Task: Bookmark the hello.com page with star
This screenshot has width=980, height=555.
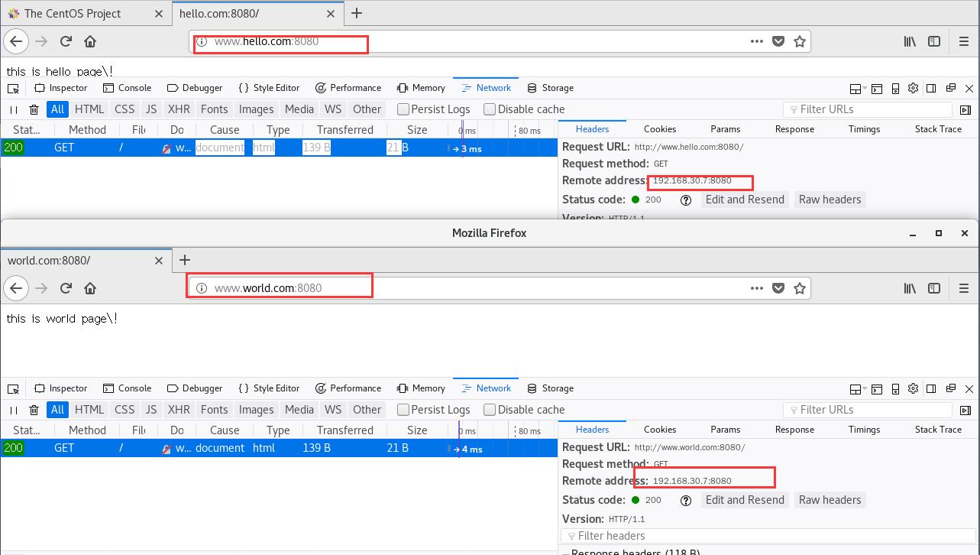Action: (x=800, y=41)
